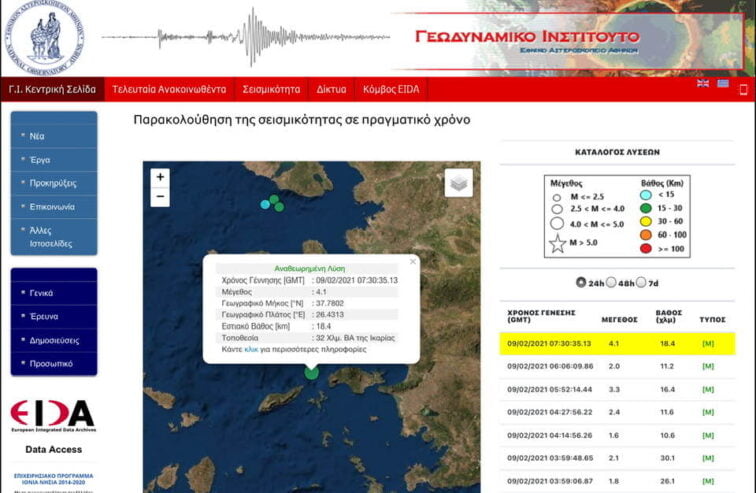Select the 09/02/2021 03:59:48.65 event row
The width and height of the screenshot is (756, 493).
617,458
